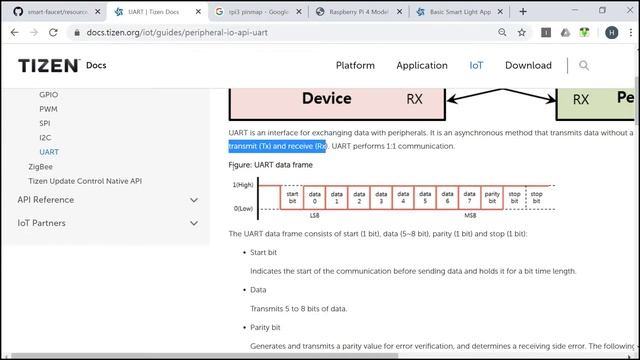Viewport: 640px width, 360px height.
Task: Click the TIZEN logo
Action: tap(49, 65)
